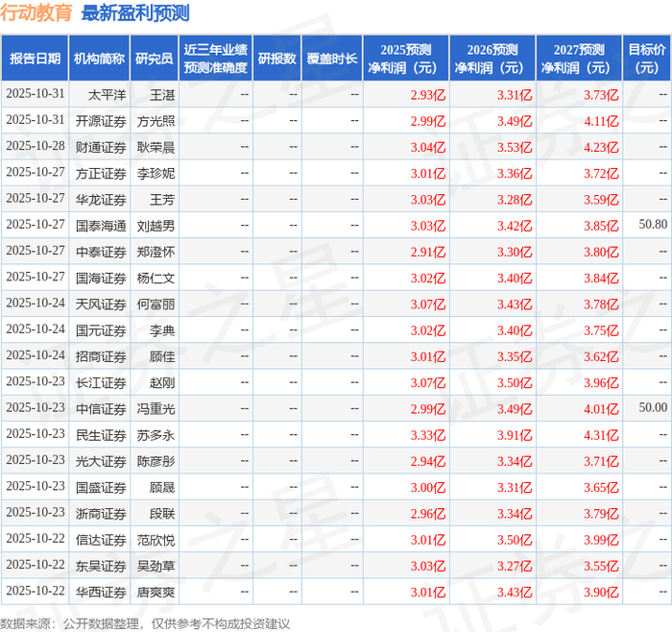
Task: Click analyst name 段联
Action: click(x=162, y=513)
